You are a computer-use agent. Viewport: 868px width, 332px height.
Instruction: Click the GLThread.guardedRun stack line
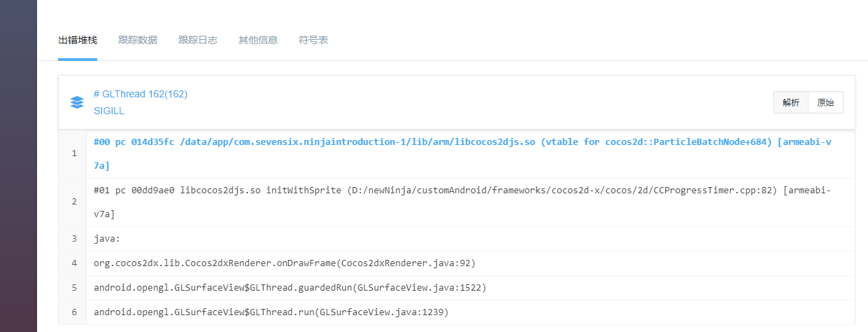tap(290, 287)
